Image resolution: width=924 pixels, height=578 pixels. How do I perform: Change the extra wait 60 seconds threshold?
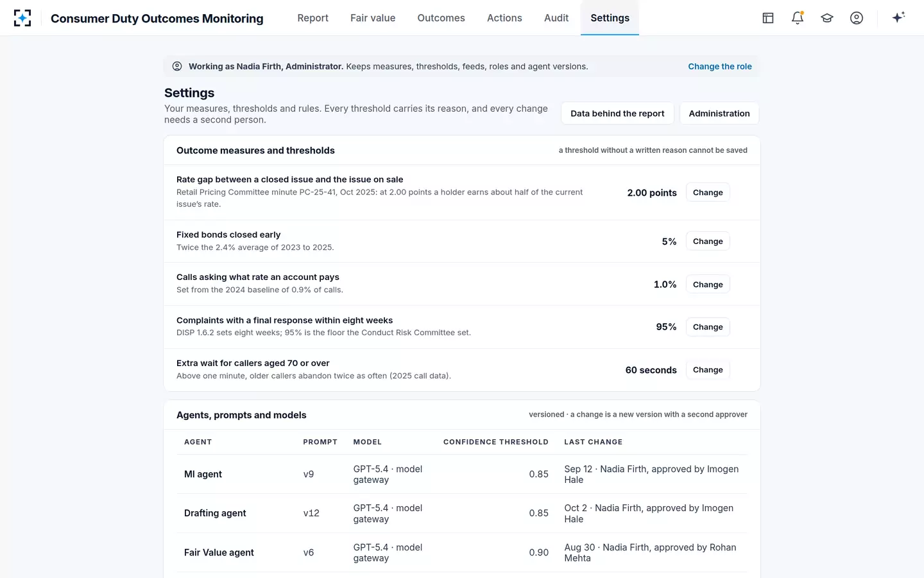tap(708, 370)
